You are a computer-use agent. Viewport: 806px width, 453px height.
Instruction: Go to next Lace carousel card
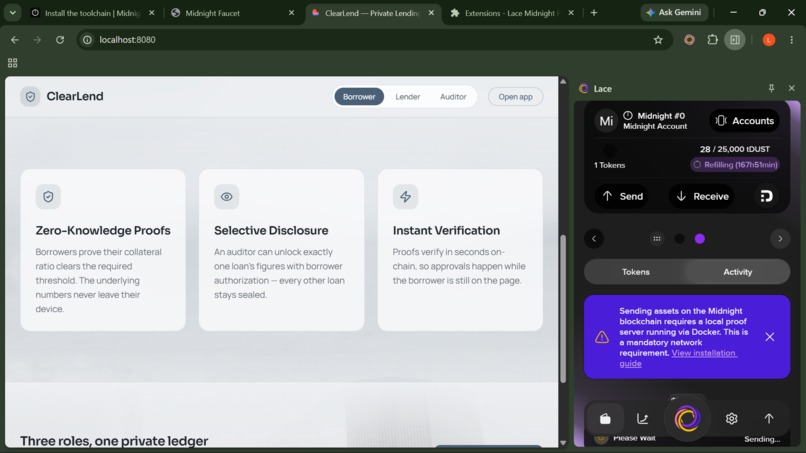click(780, 239)
